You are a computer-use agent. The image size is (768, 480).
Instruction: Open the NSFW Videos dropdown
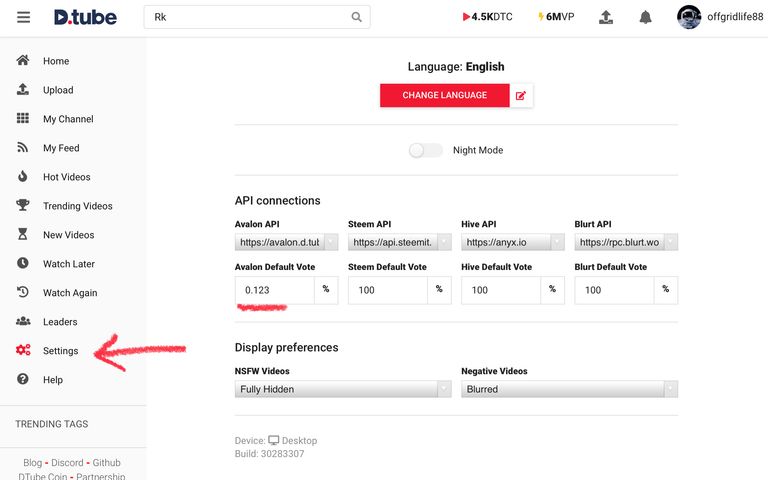coord(343,389)
